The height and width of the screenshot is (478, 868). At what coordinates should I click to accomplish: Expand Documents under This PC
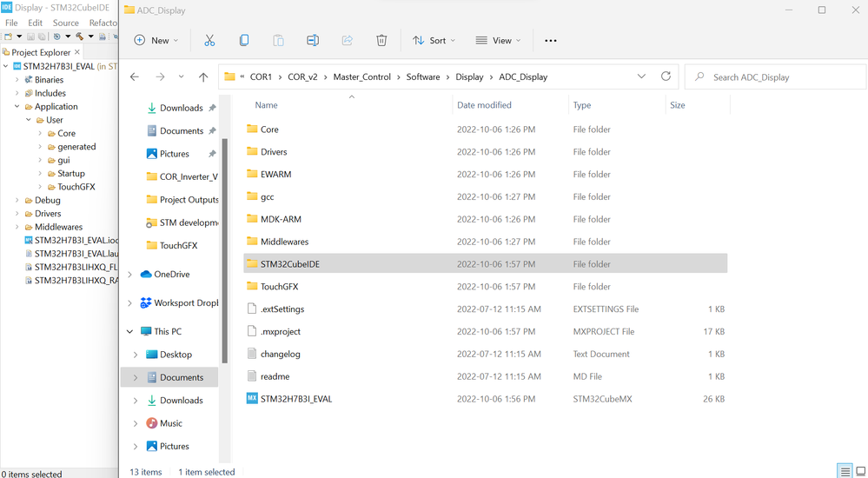[x=136, y=377]
